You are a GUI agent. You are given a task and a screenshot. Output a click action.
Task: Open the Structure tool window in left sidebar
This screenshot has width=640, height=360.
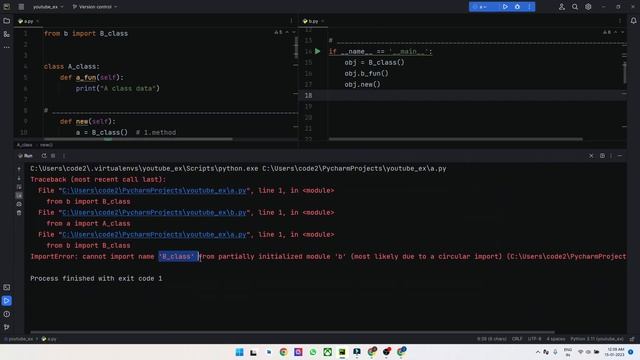(7, 34)
